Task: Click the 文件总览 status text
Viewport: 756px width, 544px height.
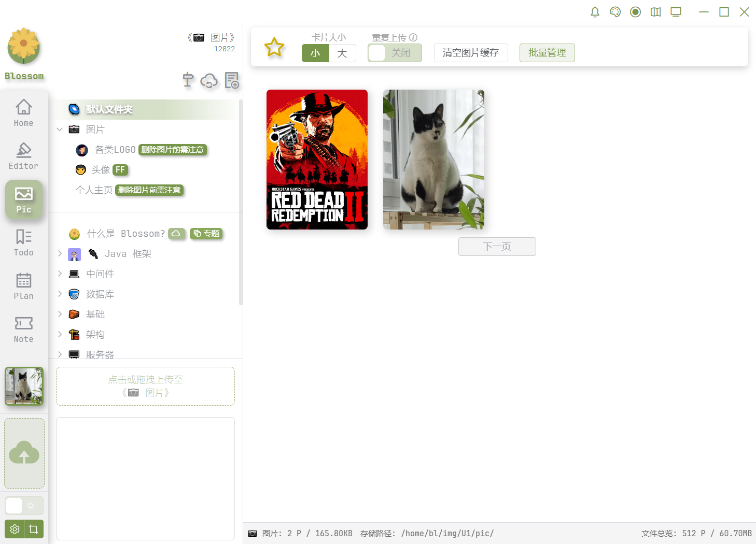Action: pos(696,533)
